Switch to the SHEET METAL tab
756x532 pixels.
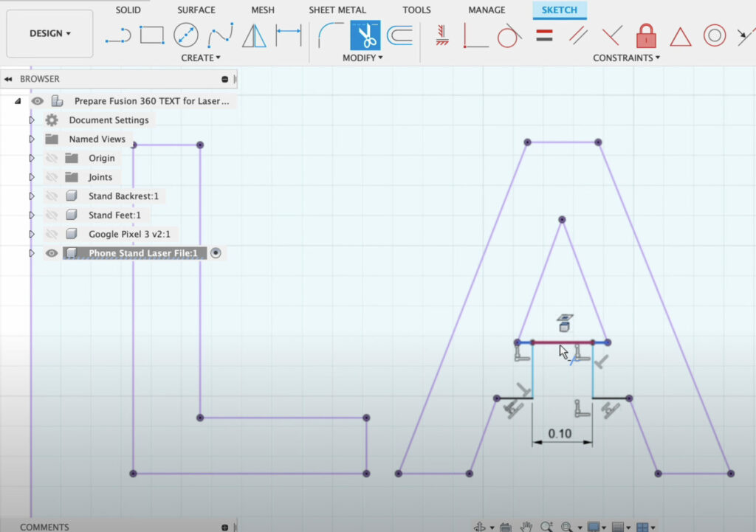click(337, 10)
